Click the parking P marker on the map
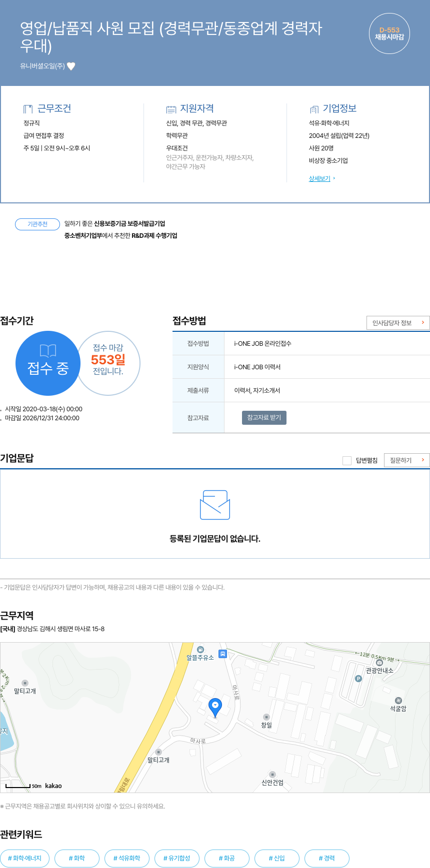430x868 pixels. [358, 679]
